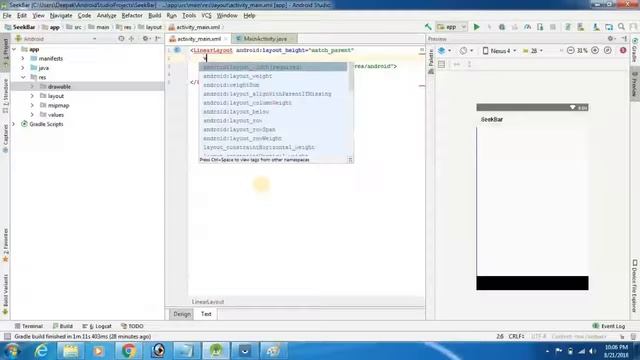Toggle the Build Variants side tool window

click(5, 294)
